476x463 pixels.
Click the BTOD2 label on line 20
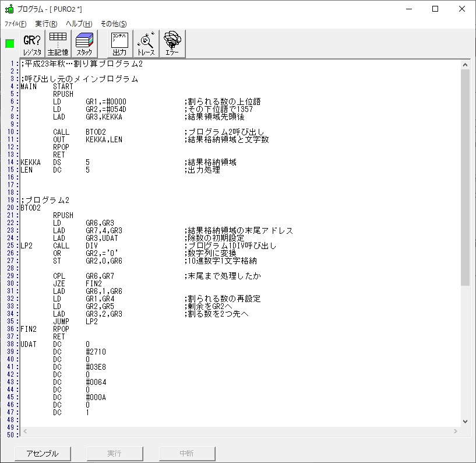tap(30, 208)
